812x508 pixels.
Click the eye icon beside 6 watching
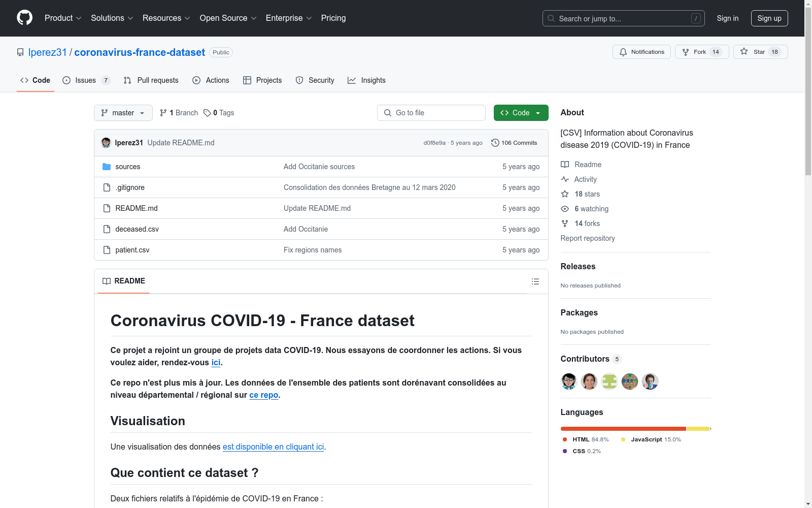565,209
